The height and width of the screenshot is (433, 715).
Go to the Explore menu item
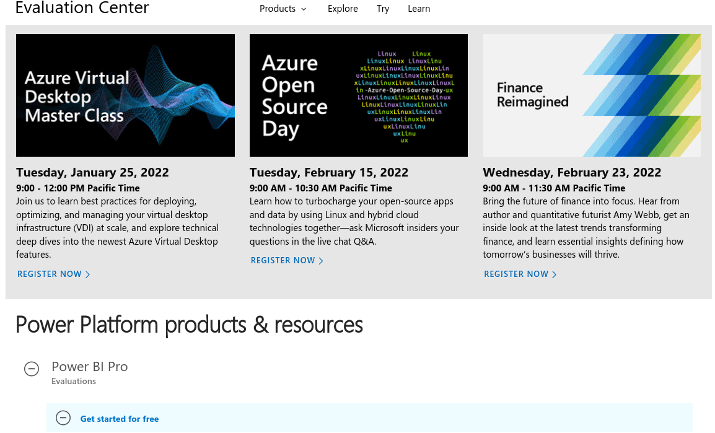(342, 9)
